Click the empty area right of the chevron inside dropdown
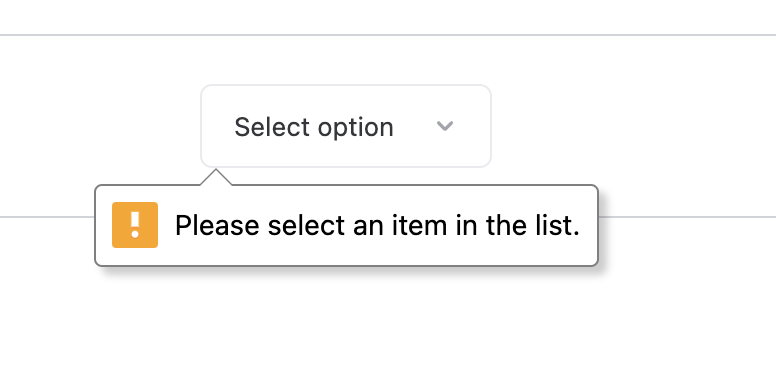This screenshot has width=776, height=384. click(472, 126)
